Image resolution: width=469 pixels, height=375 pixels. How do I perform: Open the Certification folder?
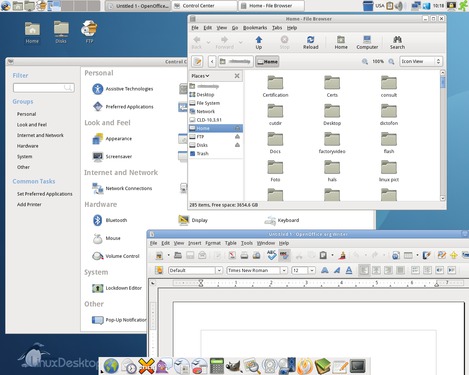275,86
